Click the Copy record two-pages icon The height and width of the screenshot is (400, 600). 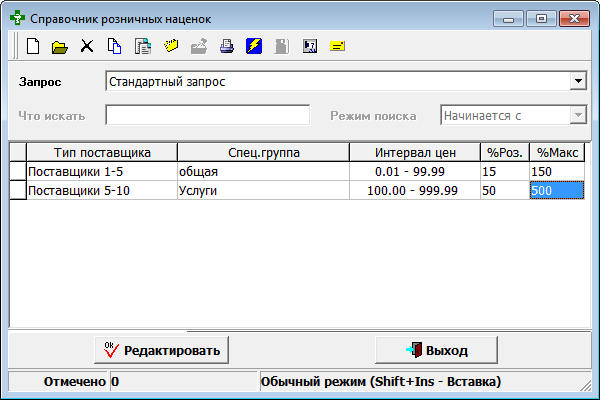click(x=114, y=46)
